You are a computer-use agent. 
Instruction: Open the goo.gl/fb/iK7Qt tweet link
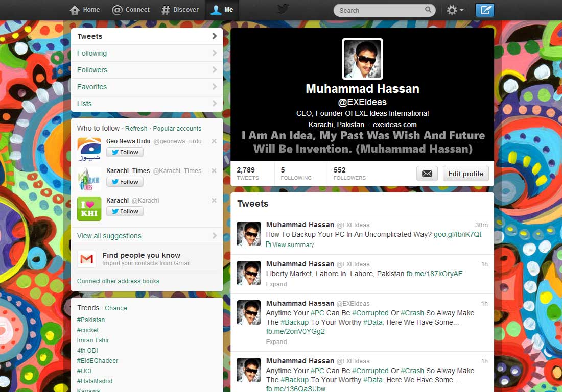[458, 234]
